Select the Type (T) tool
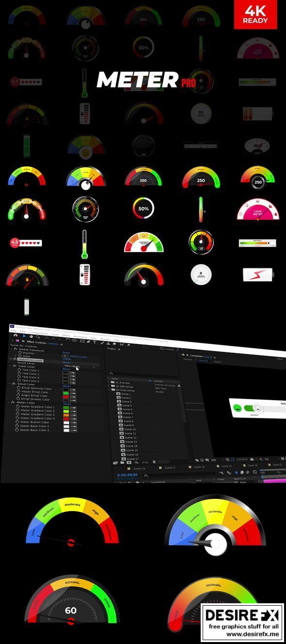 click(x=95, y=342)
